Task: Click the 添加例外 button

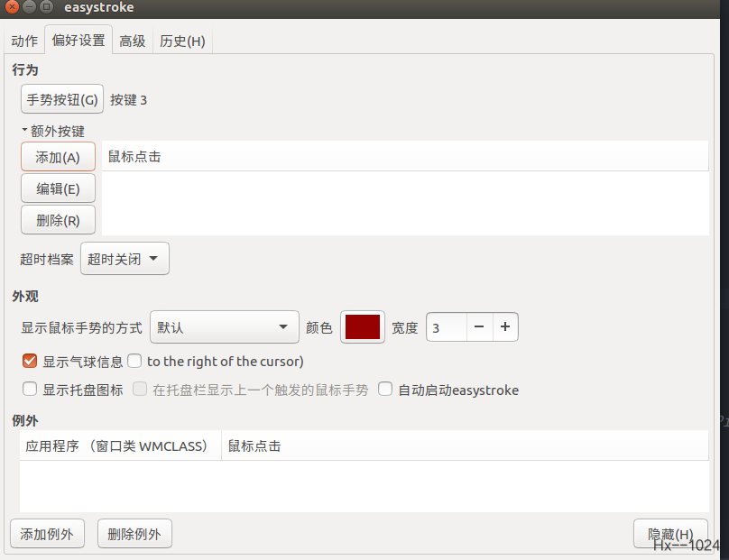Action: [47, 534]
